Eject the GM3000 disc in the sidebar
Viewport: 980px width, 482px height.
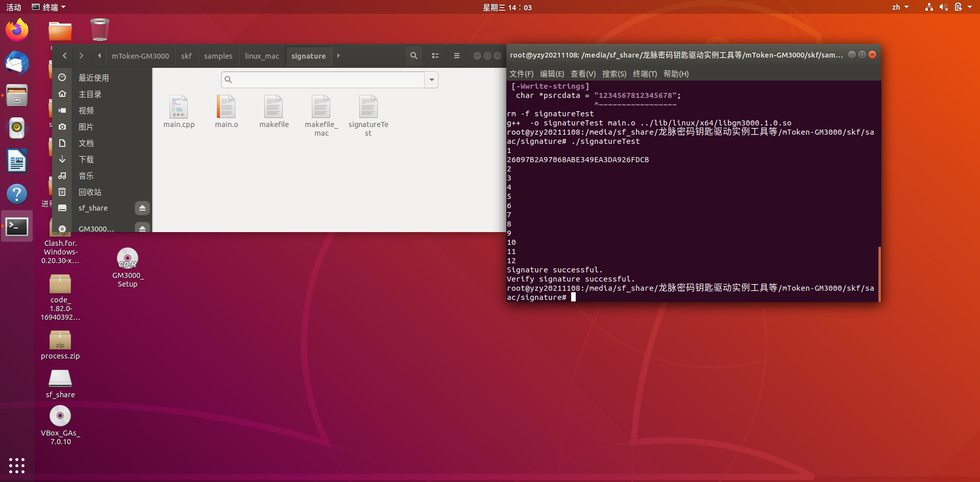click(142, 227)
